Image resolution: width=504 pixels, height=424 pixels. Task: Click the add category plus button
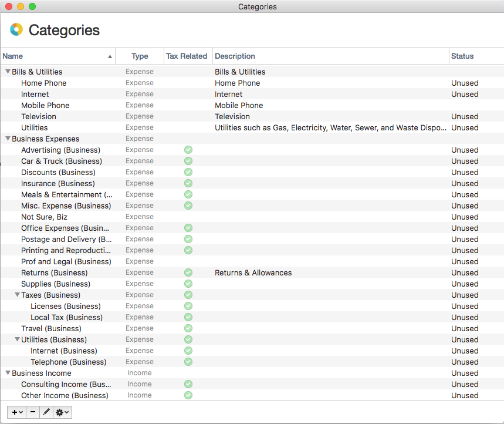17,412
